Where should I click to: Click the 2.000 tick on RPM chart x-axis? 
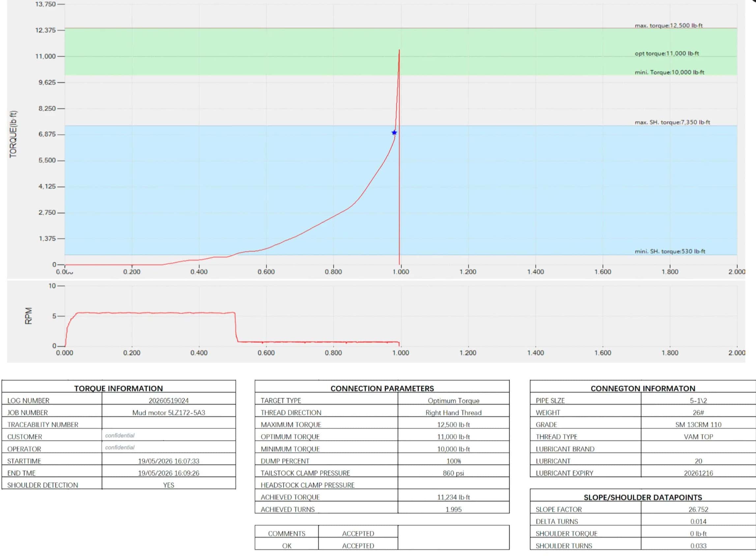click(737, 353)
